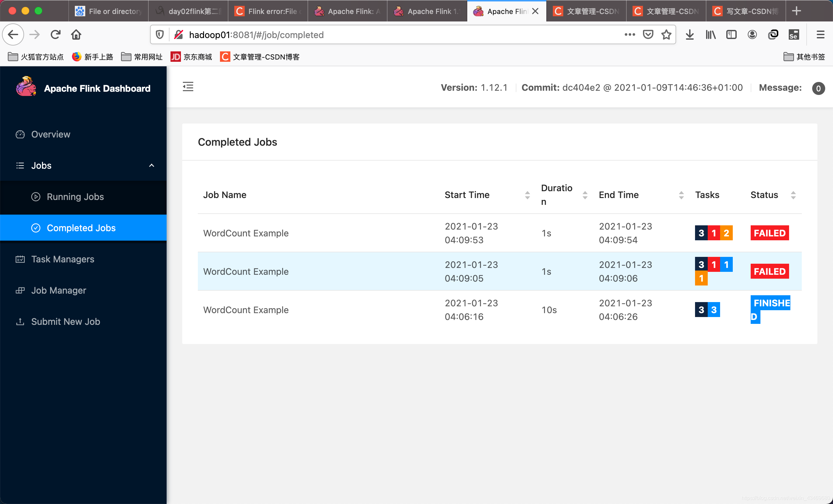Click blue task badge 3 in finished row
This screenshot has width=833, height=504.
[714, 310]
